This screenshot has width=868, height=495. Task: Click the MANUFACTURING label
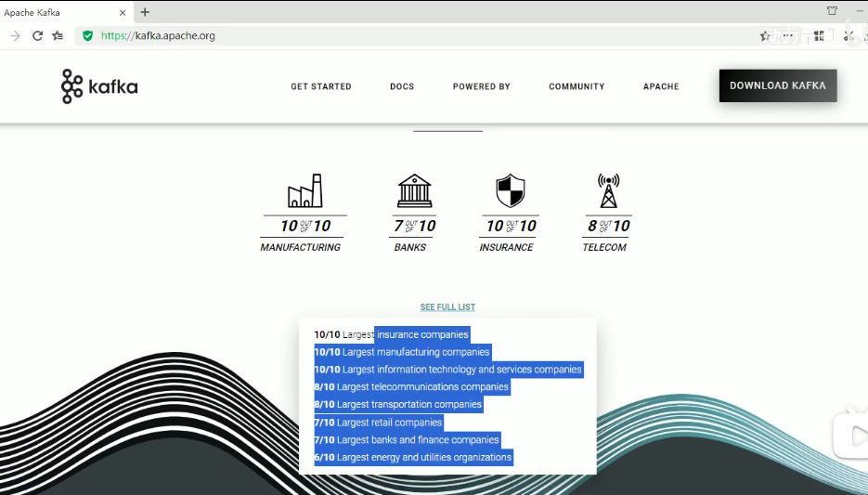tap(301, 247)
